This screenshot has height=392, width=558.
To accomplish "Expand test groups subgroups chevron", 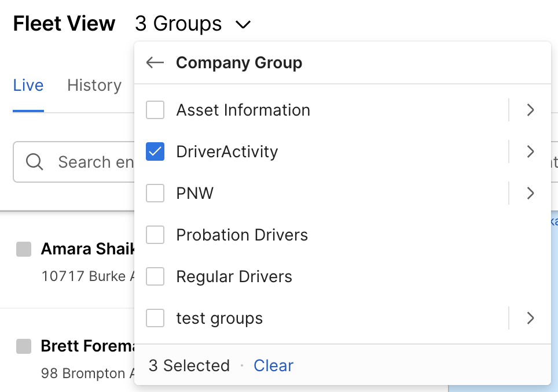I will click(x=530, y=318).
